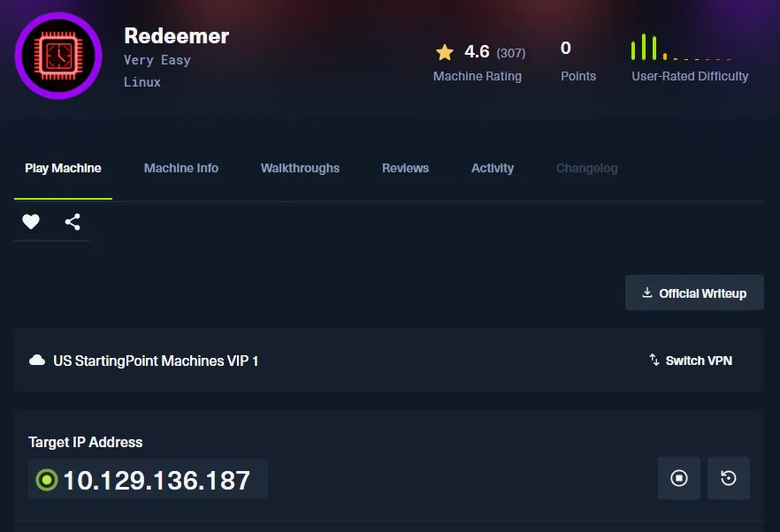Click the gold star rating icon
The image size is (780, 532).
445,52
